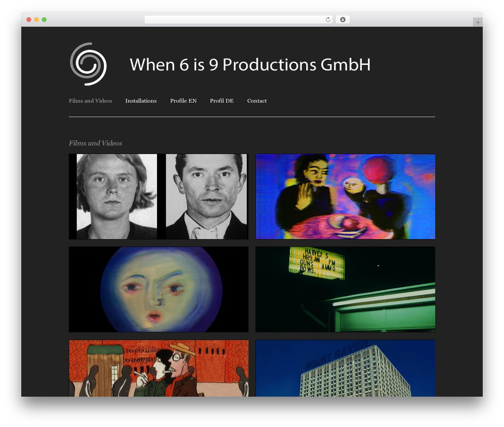Click the green fullscreen window button
504x427 pixels.
(x=44, y=20)
